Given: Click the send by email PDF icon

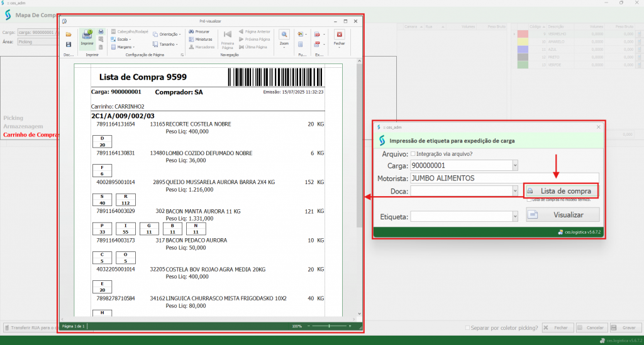Looking at the screenshot, I should pyautogui.click(x=317, y=45).
